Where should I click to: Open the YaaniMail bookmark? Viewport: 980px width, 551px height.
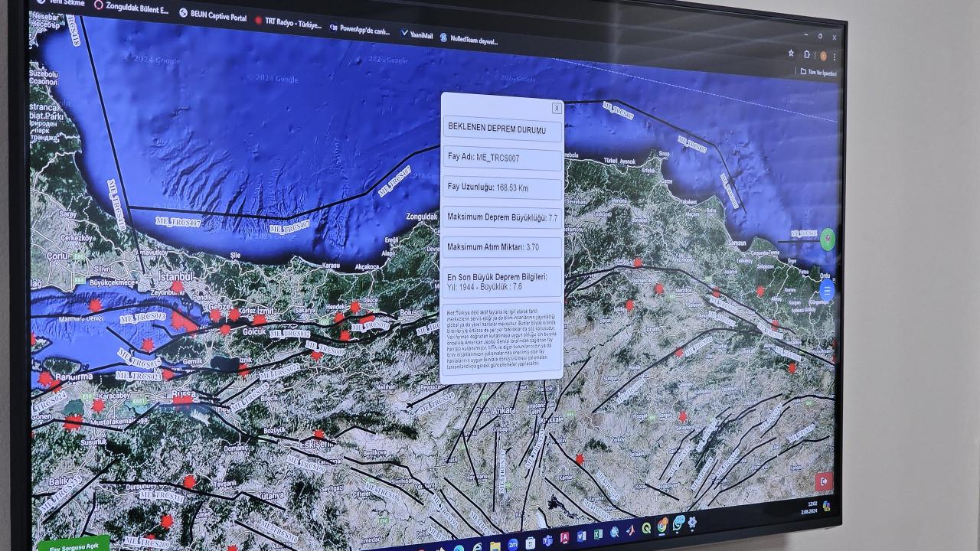tap(416, 34)
